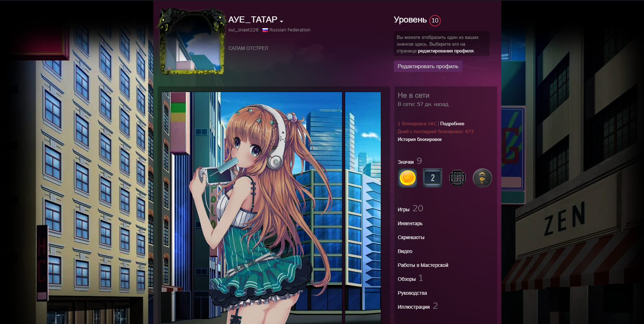Click Редактировать профиль button
Image resolution: width=644 pixels, height=324 pixels.
pyautogui.click(x=428, y=66)
